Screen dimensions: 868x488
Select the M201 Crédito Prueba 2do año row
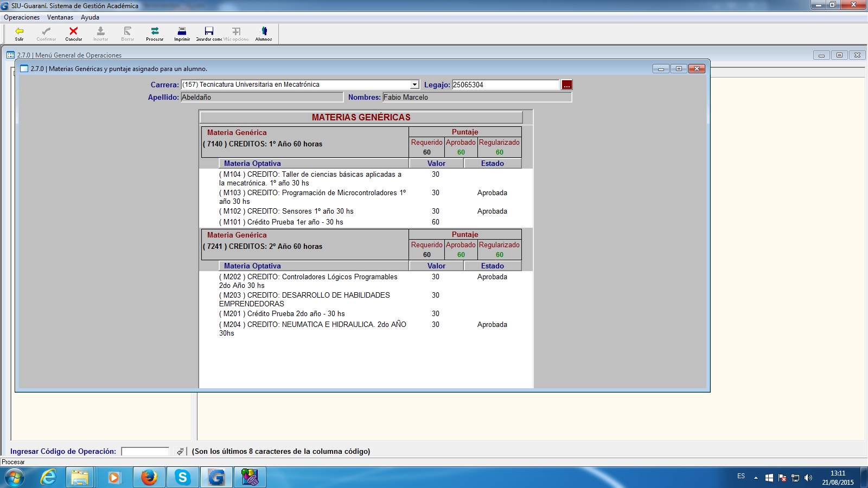tap(366, 313)
